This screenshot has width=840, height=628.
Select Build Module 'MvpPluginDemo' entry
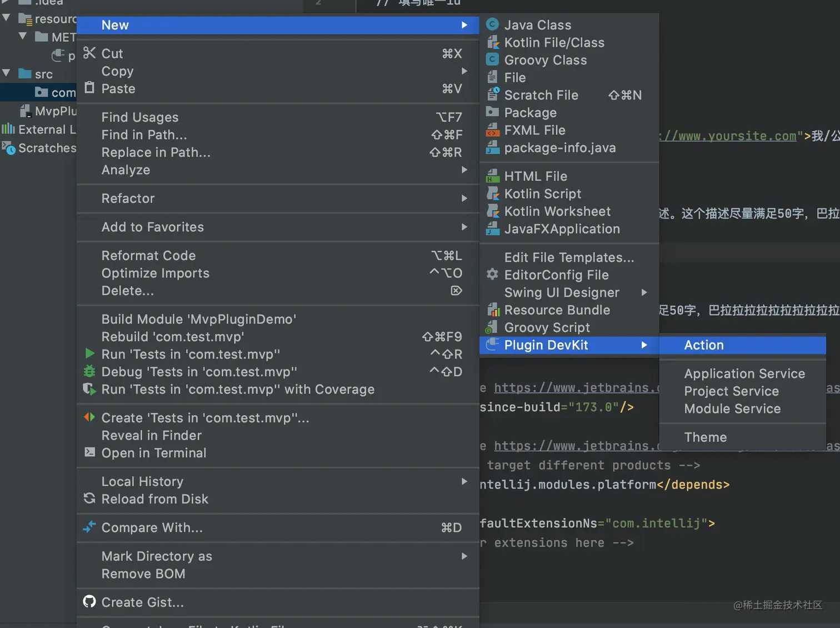(278, 319)
